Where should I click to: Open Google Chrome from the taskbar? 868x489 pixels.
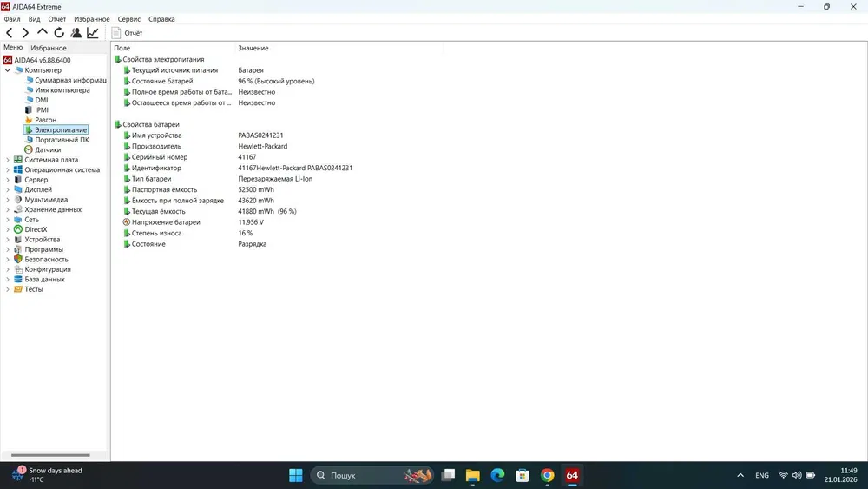click(x=547, y=475)
